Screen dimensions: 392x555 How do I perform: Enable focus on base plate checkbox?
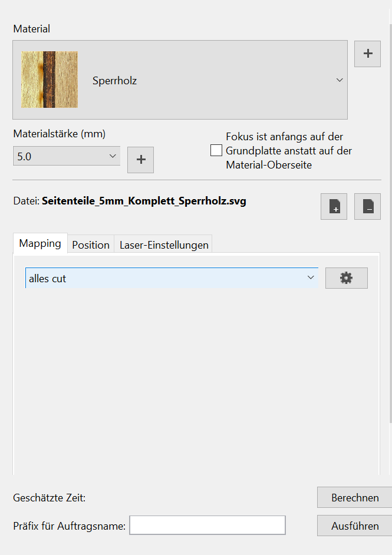pyautogui.click(x=216, y=150)
